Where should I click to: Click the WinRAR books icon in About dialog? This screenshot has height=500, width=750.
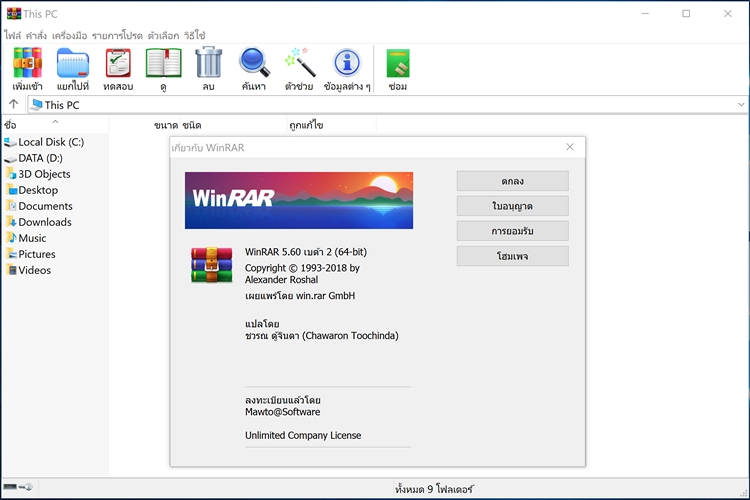point(211,265)
